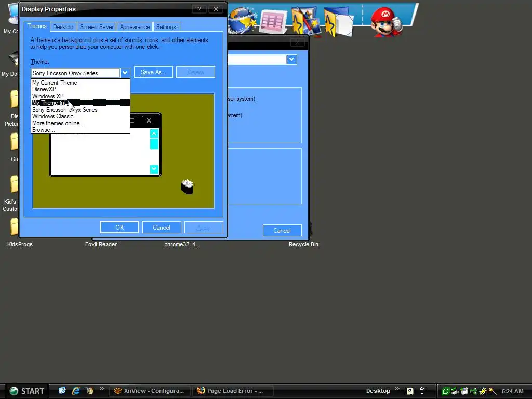Switch to XnView Configuration taskbar button
Viewport: 532px width, 399px height.
(150, 391)
